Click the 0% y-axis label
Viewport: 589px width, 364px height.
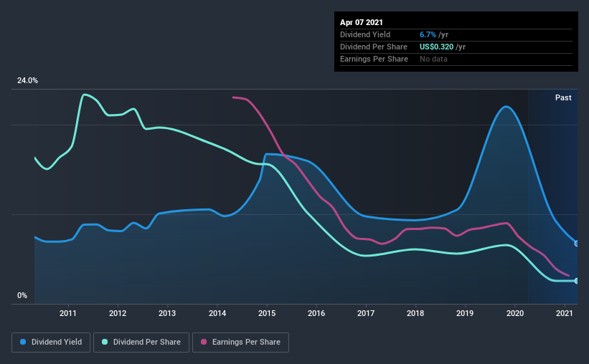(22, 295)
